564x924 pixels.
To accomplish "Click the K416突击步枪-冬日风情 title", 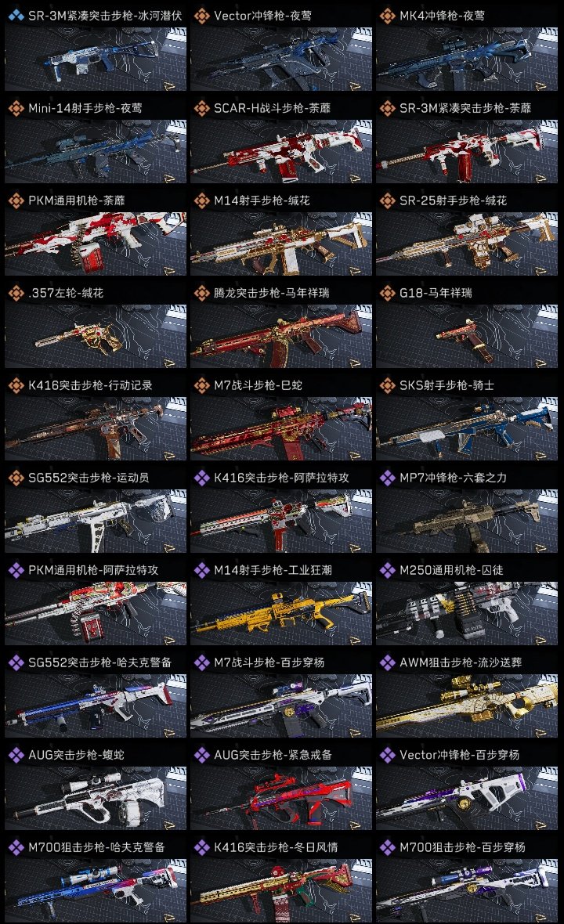I will pyautogui.click(x=276, y=847).
